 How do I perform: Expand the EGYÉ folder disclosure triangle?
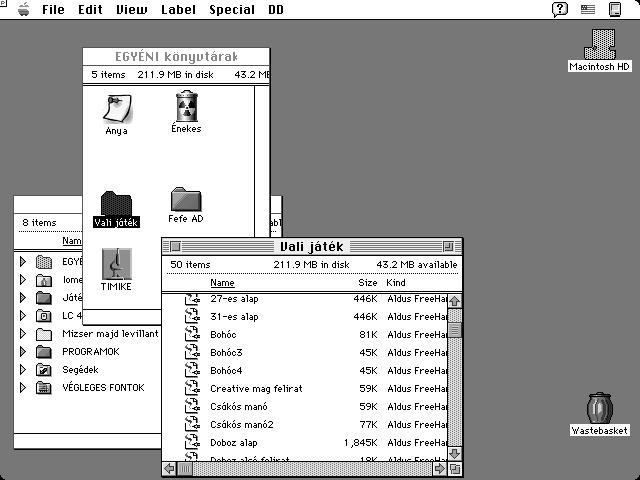tap(23, 262)
